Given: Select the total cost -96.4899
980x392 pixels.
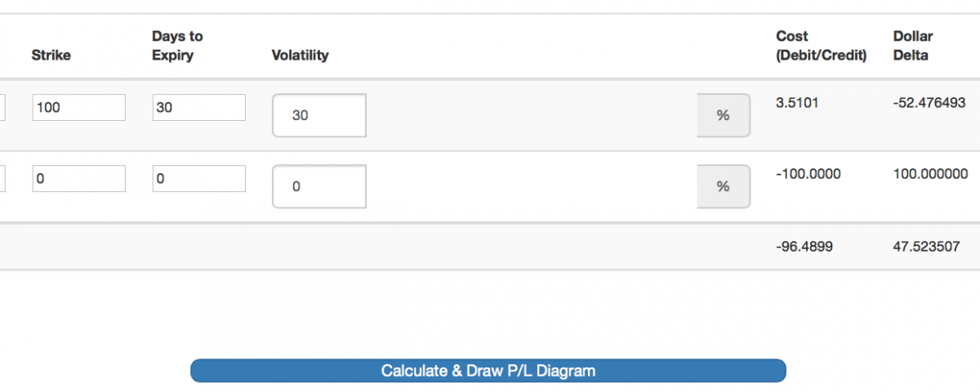Looking at the screenshot, I should tap(804, 246).
